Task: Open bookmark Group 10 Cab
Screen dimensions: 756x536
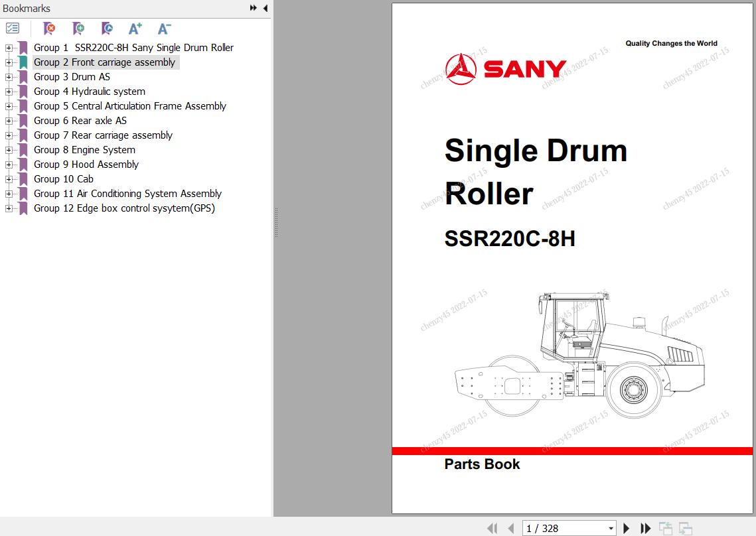Action: pyautogui.click(x=64, y=179)
